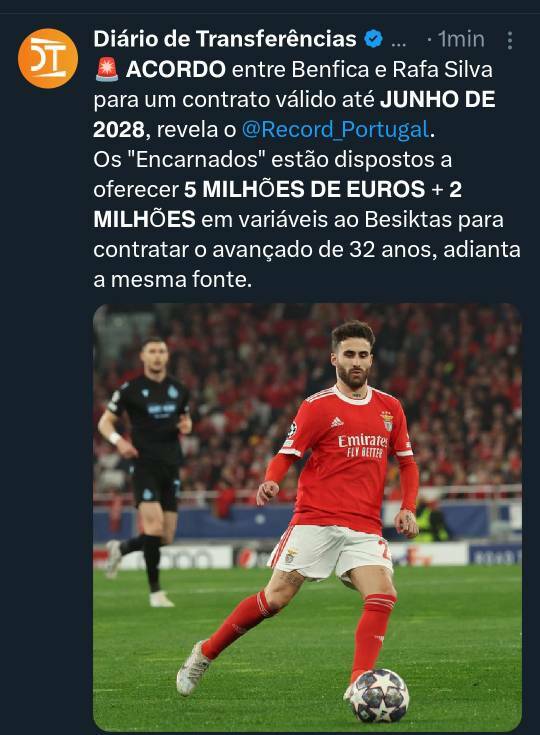Click the 5 MILHÕES DE EUROS text
This screenshot has width=540, height=735.
304,189
